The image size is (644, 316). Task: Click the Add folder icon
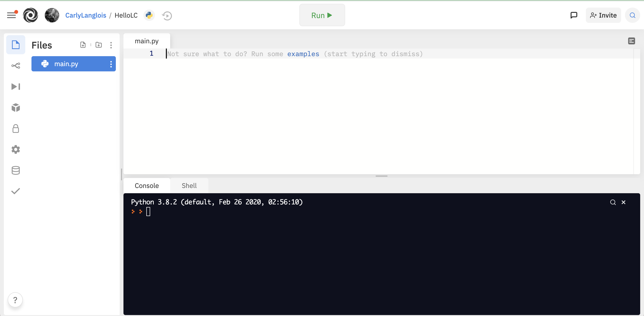99,45
